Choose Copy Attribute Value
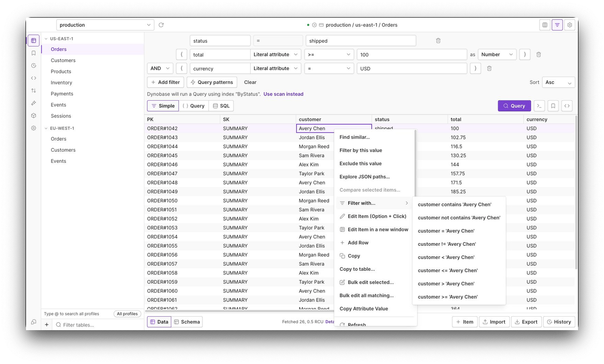 coord(374,309)
